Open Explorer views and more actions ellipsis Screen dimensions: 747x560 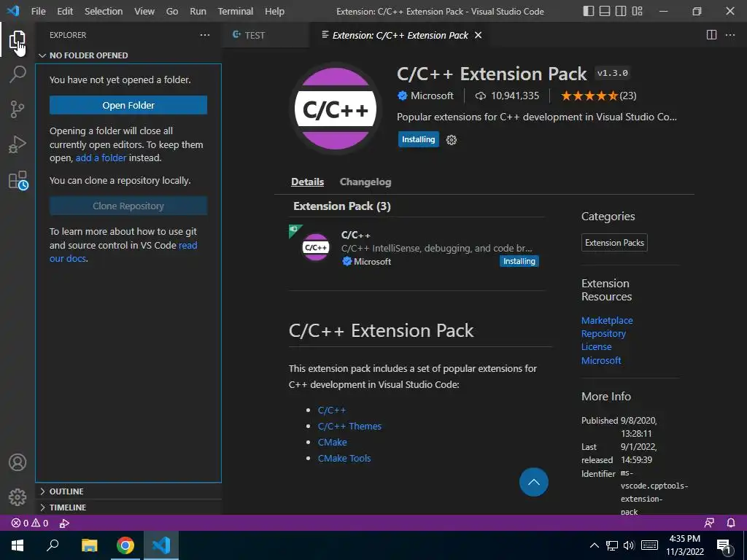coord(205,35)
